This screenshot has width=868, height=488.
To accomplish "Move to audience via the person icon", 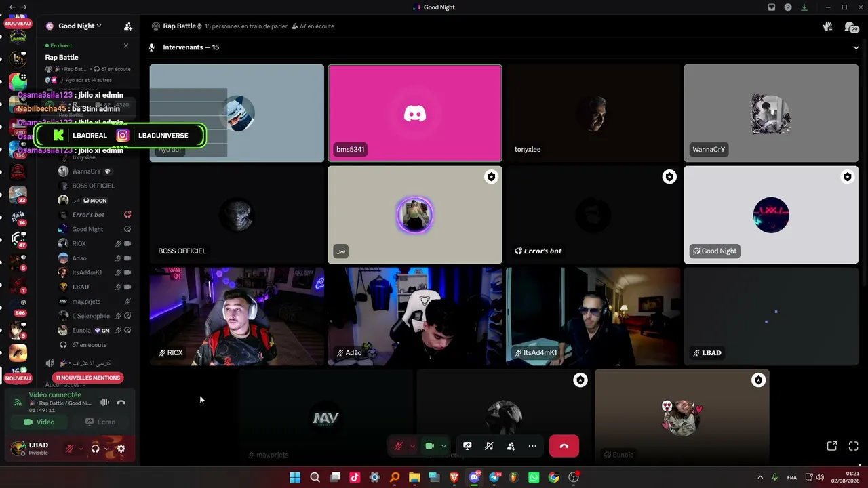I will pos(511,446).
